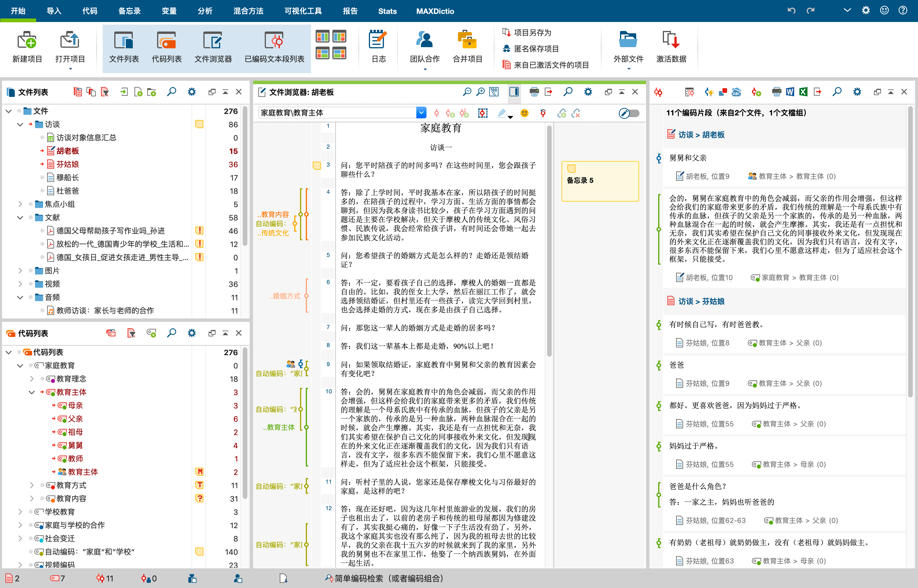
Task: Open 激活数据 in the ribbon
Action: pyautogui.click(x=671, y=47)
